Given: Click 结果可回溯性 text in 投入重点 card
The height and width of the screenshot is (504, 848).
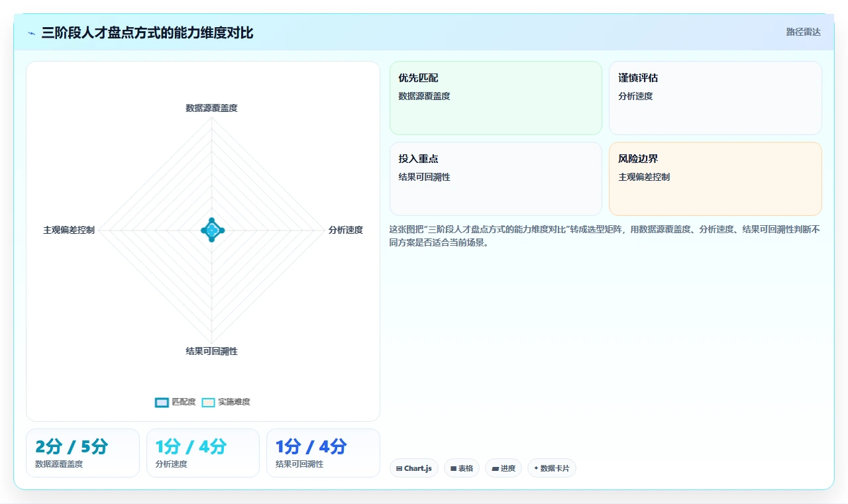Looking at the screenshot, I should click(424, 177).
